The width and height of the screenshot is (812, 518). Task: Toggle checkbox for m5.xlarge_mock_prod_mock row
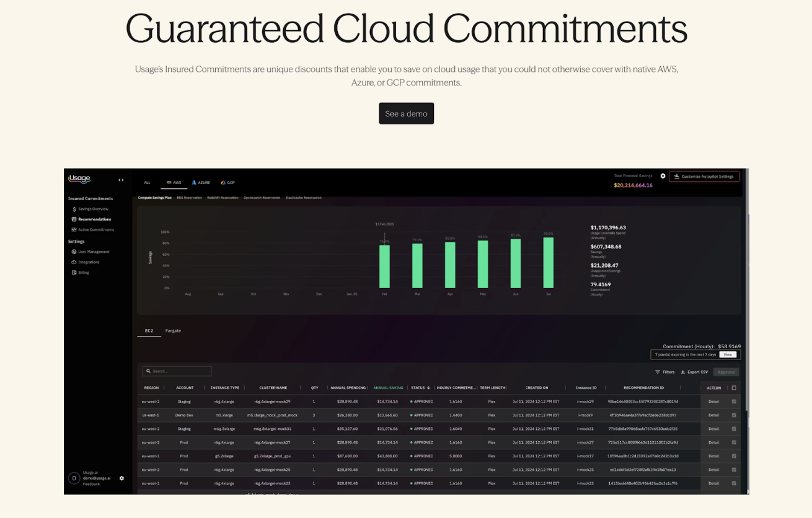734,415
